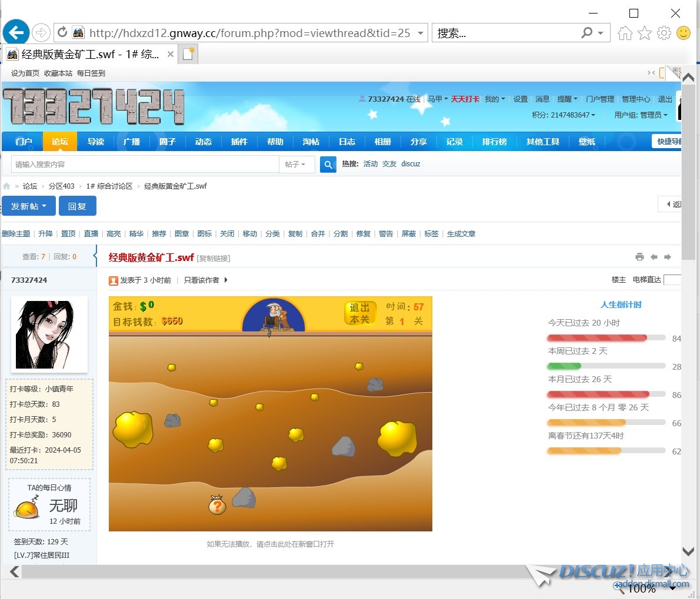Expand the 用户组: 管理员 dropdown
The width and height of the screenshot is (700, 599).
pos(641,115)
